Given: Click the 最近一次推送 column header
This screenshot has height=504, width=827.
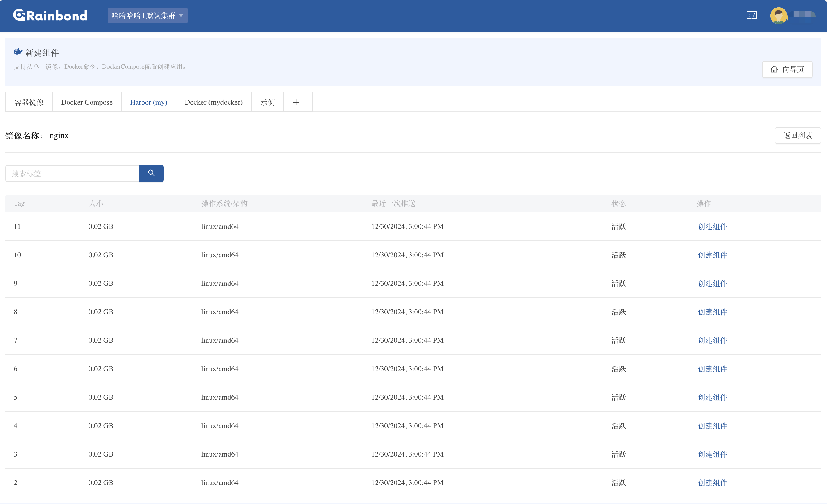Looking at the screenshot, I should point(393,203).
